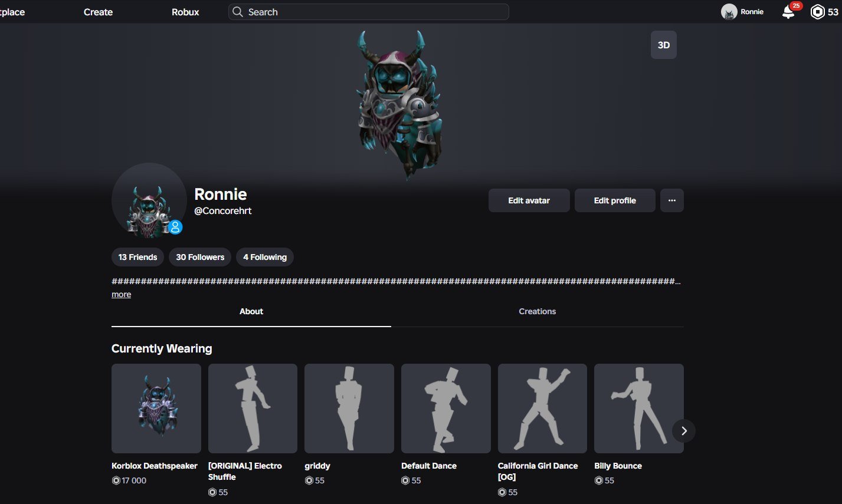View the 30 Followers list
Screen dimensions: 842x504
point(200,257)
